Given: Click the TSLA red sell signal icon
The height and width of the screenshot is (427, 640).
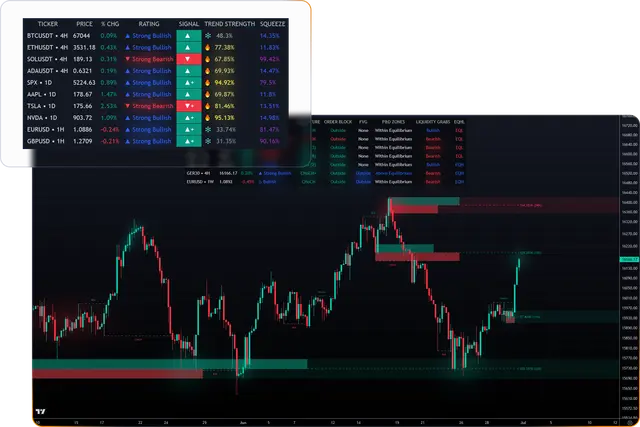Looking at the screenshot, I should pos(188,105).
